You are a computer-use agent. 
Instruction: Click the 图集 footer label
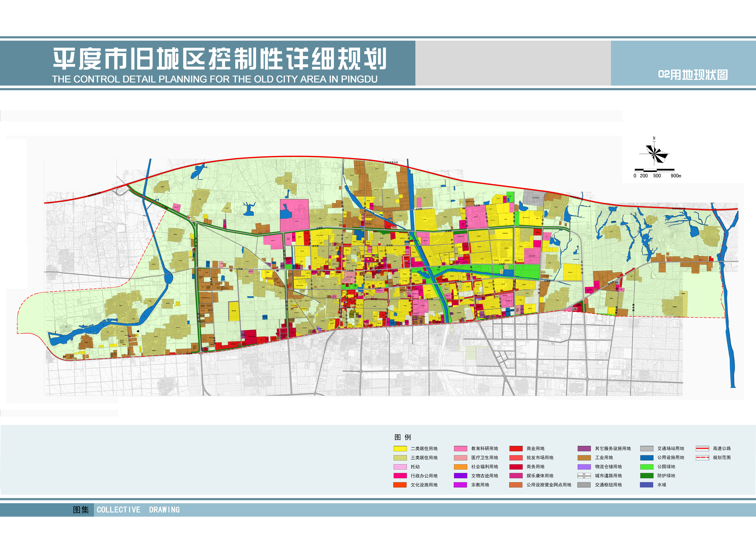[81, 510]
